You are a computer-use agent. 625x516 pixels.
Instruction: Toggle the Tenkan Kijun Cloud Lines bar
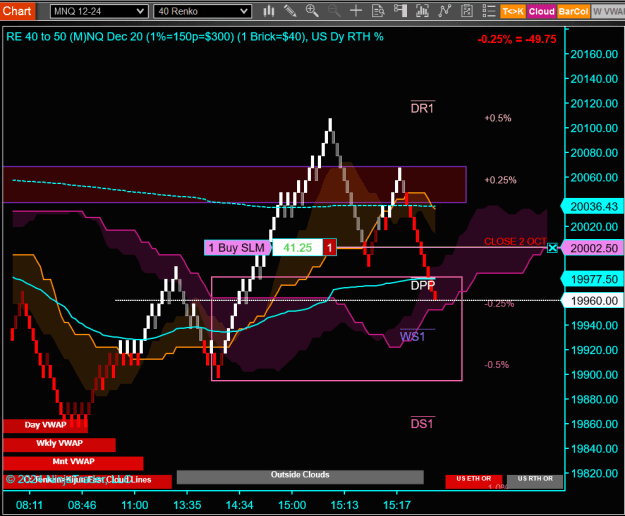click(87, 481)
